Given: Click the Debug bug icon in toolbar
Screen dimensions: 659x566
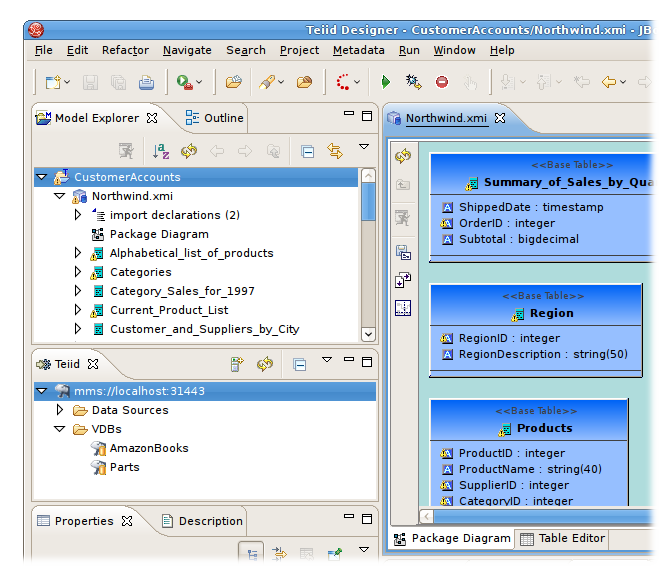Looking at the screenshot, I should [x=413, y=82].
